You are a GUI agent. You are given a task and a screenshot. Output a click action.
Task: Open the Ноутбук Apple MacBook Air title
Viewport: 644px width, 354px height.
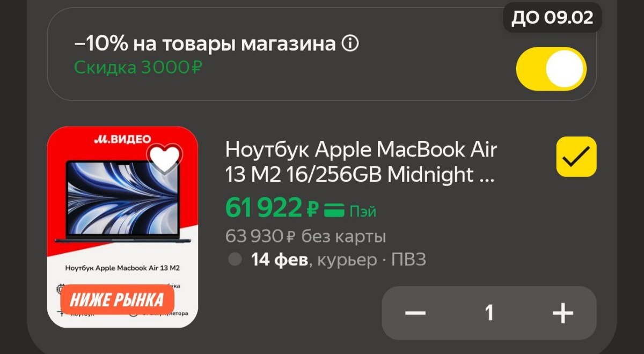pos(361,162)
